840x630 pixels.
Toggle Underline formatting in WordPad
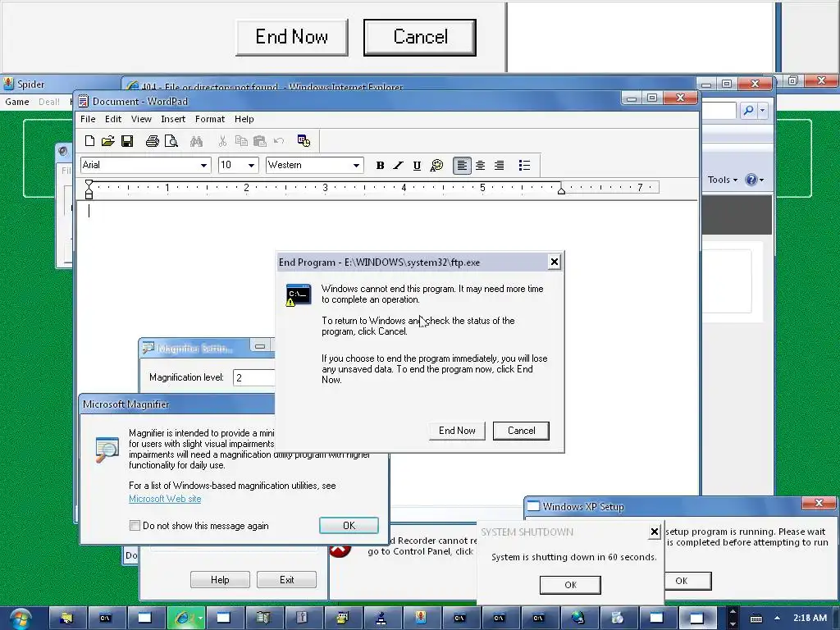417,166
